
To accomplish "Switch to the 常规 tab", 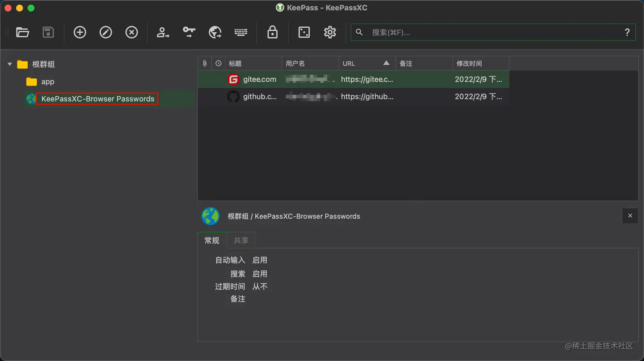I will coord(212,241).
